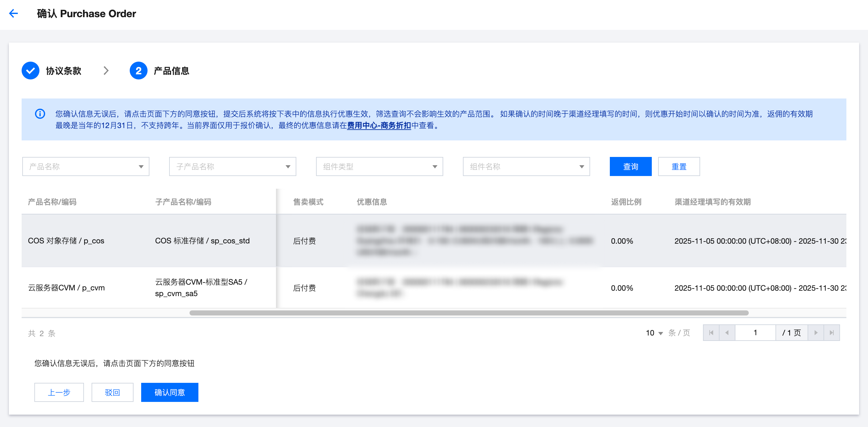
Task: Open the 产品名称 dropdown
Action: tap(86, 166)
